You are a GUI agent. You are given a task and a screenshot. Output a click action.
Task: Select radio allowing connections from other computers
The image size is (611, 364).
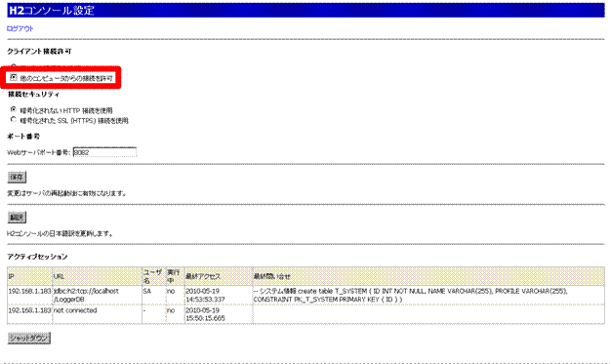(14, 77)
